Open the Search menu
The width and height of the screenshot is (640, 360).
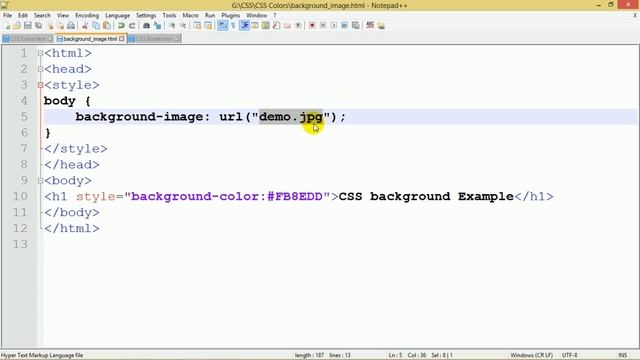pos(42,16)
